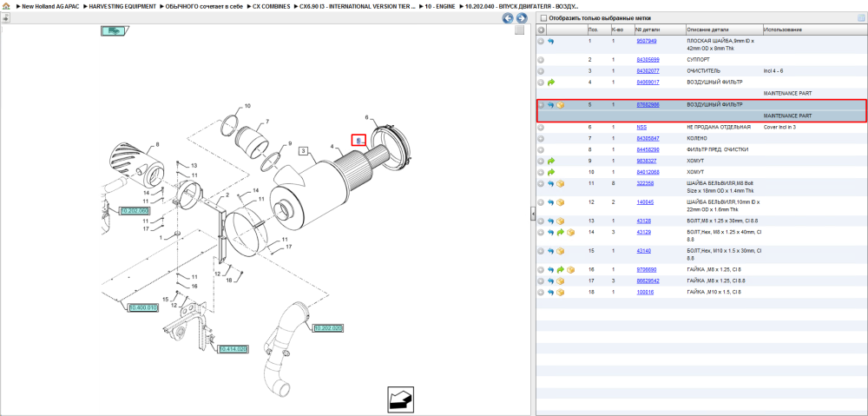Open part number 84458290 link

tap(648, 149)
